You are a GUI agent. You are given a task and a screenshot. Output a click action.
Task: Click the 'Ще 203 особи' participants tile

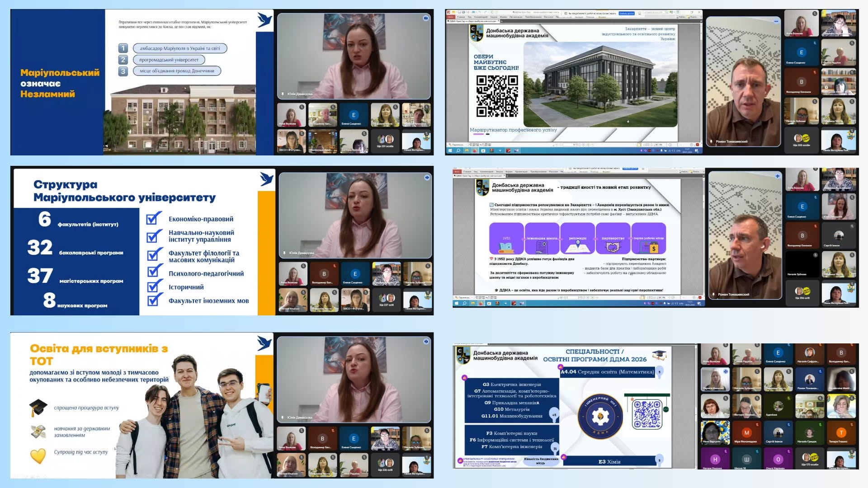802,141
